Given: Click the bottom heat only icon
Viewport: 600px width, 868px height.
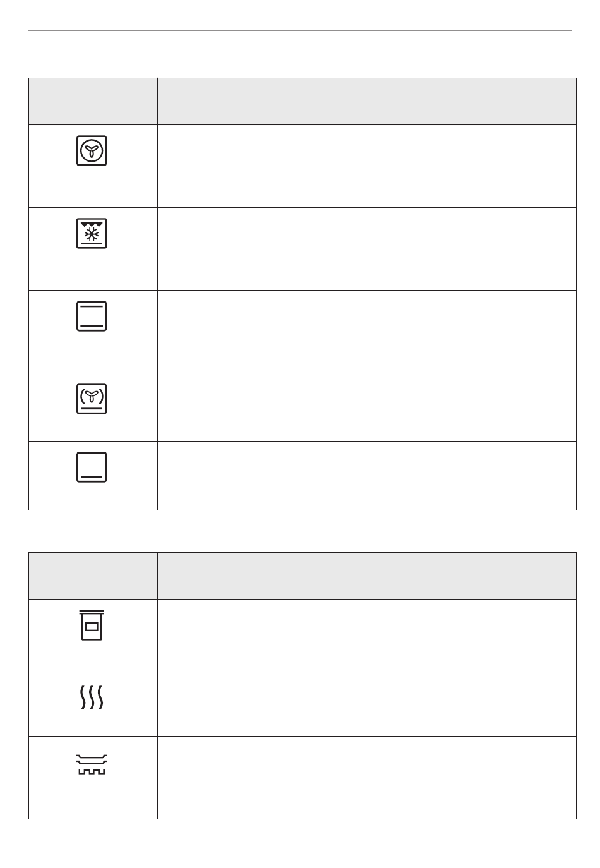Looking at the screenshot, I should point(92,467).
